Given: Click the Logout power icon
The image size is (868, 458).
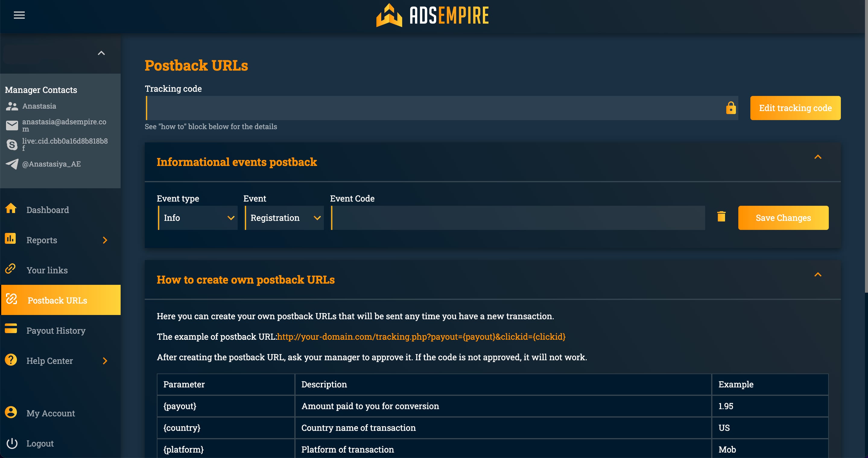Looking at the screenshot, I should [12, 443].
